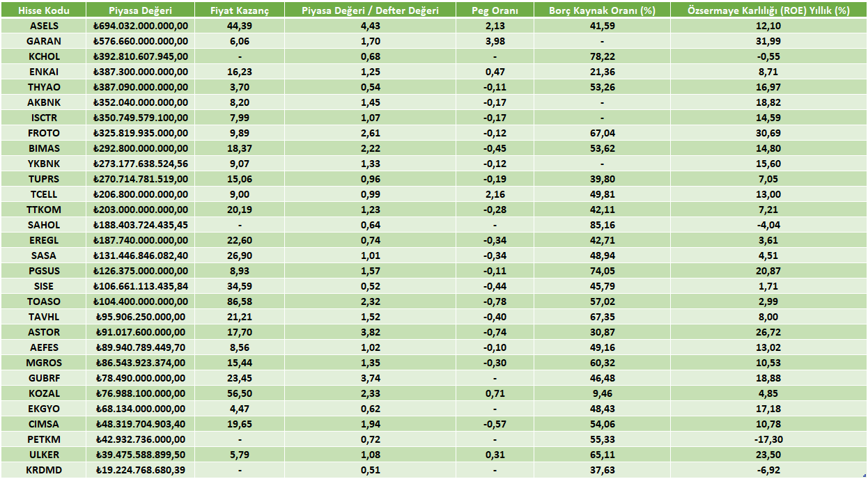Image resolution: width=868 pixels, height=479 pixels.
Task: Click the Piyasa Değeri / Defter Değeri header
Action: point(370,10)
